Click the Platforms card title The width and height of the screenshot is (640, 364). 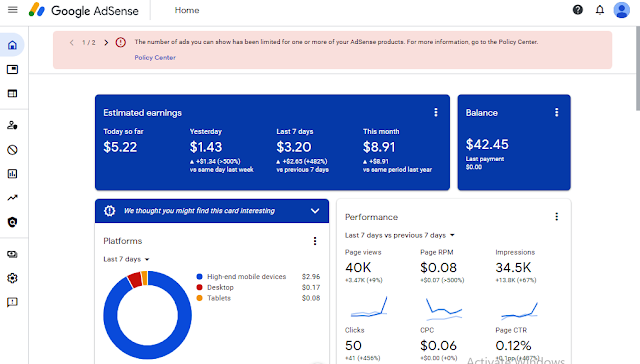[x=122, y=241]
